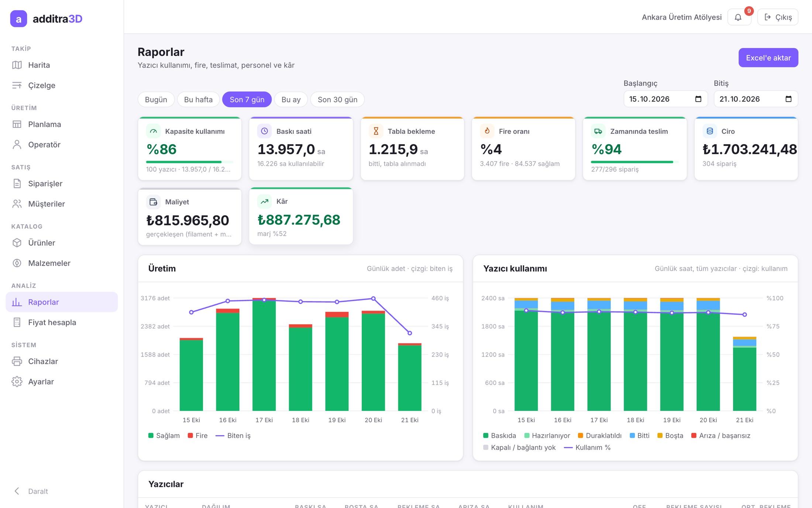
Task: Click the Cihazlar printer icon
Action: pos(17,361)
